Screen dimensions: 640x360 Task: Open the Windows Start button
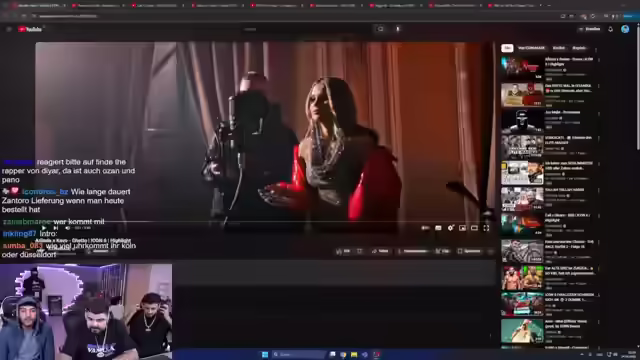click(265, 354)
